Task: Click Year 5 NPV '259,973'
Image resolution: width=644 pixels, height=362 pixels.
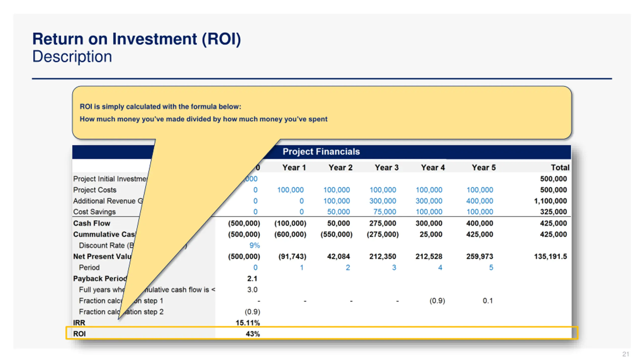Action: 480,256
